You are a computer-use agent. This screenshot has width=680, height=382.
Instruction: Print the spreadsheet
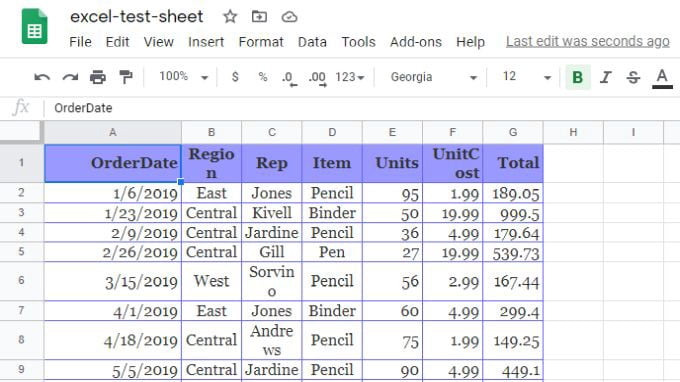coord(98,78)
